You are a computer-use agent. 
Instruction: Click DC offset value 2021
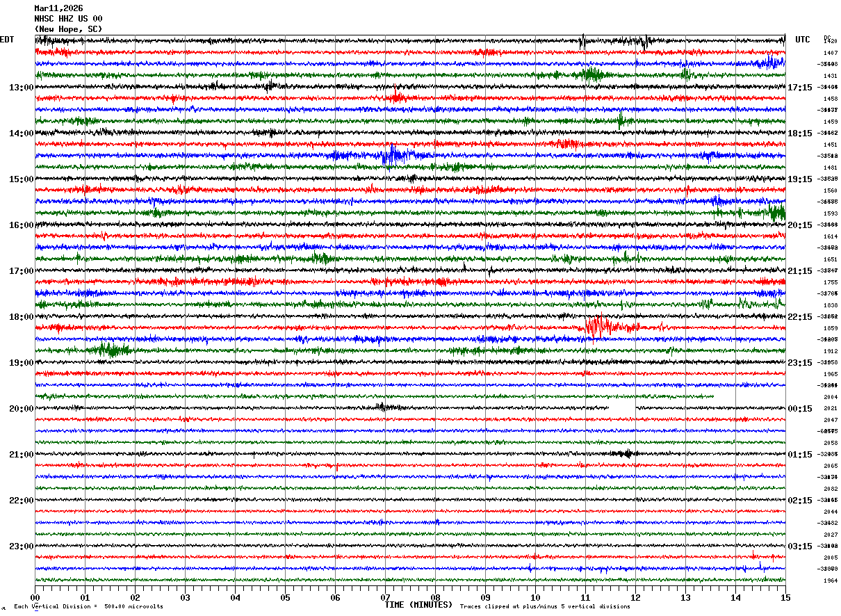click(831, 408)
